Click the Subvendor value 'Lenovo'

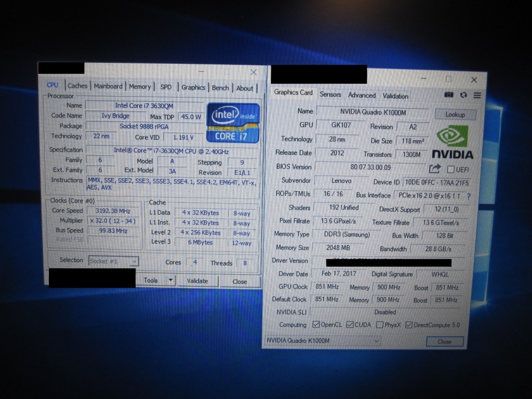[x=341, y=181]
